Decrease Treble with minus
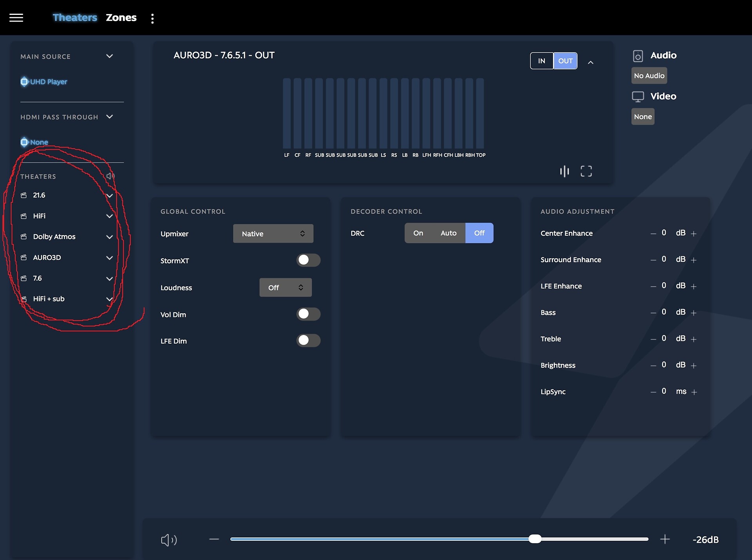Screen dimensions: 752x560 coord(653,339)
